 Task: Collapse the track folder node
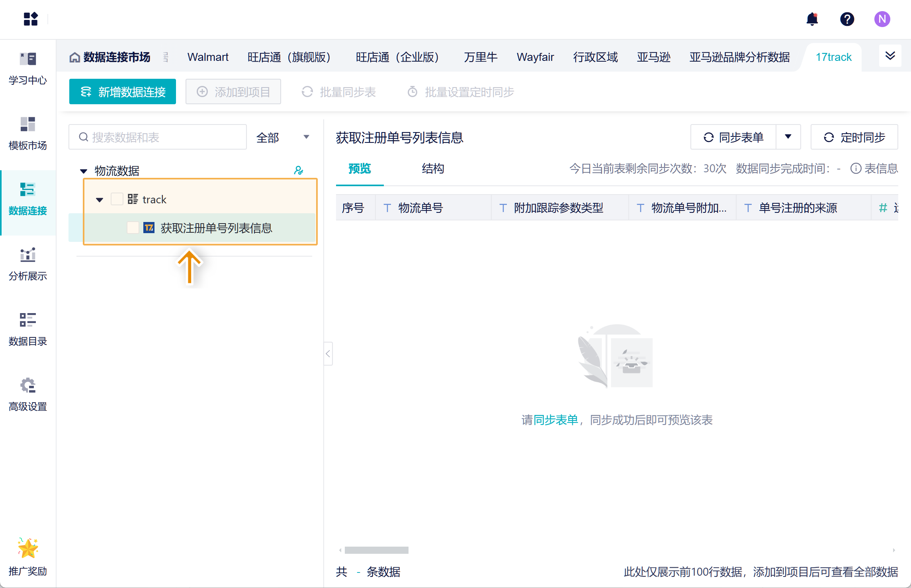(100, 200)
